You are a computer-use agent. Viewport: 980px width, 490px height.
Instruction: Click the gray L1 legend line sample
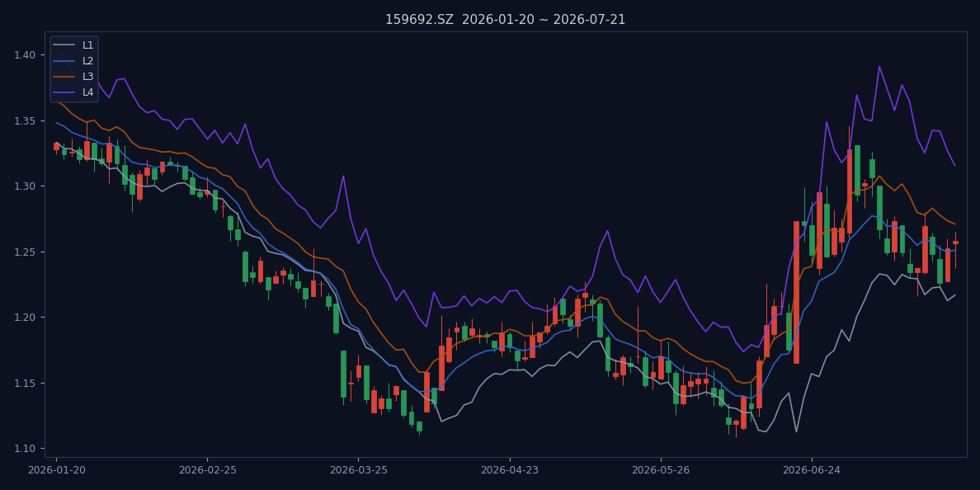click(x=64, y=45)
